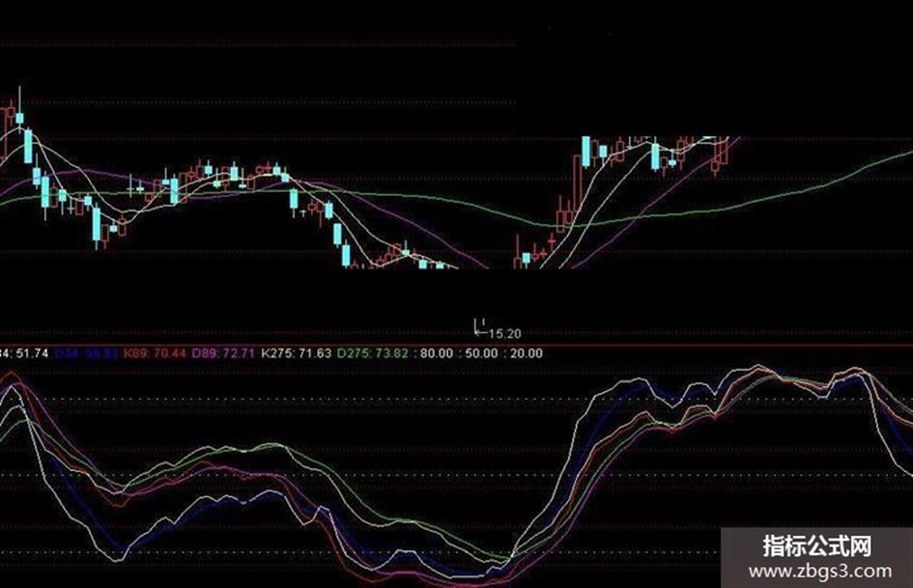Click the 15.20 lowest price label
This screenshot has width=913, height=588.
pyautogui.click(x=505, y=334)
